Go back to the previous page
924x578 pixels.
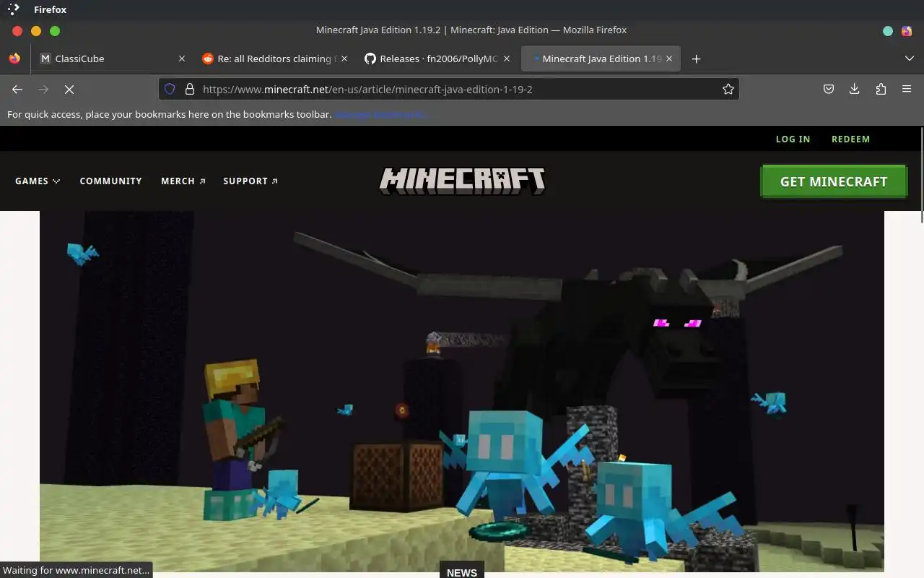coord(17,89)
